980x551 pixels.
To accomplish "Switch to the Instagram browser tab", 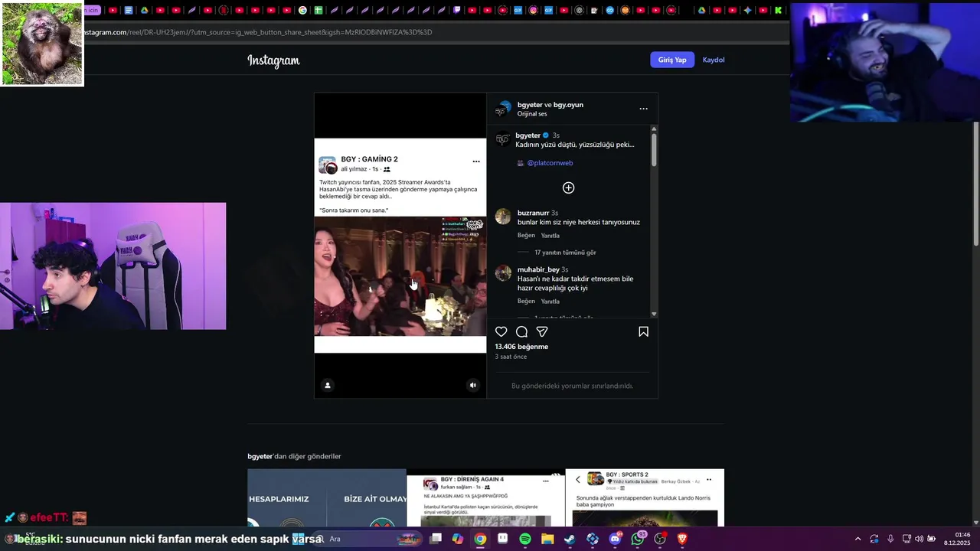I will pos(533,11).
